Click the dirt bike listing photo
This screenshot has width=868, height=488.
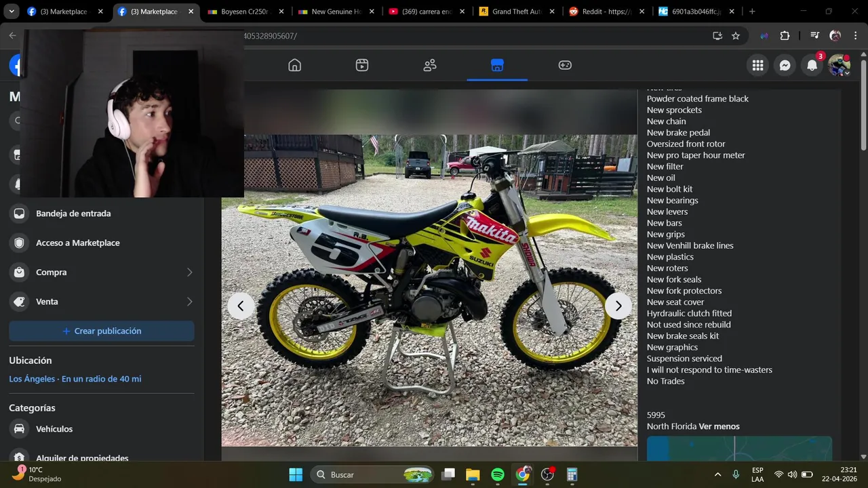(429, 290)
